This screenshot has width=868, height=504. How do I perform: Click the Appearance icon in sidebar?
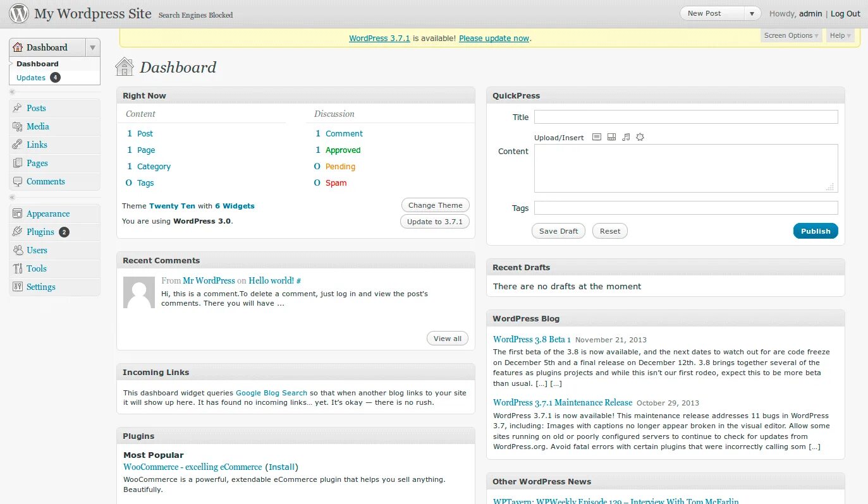click(x=16, y=213)
